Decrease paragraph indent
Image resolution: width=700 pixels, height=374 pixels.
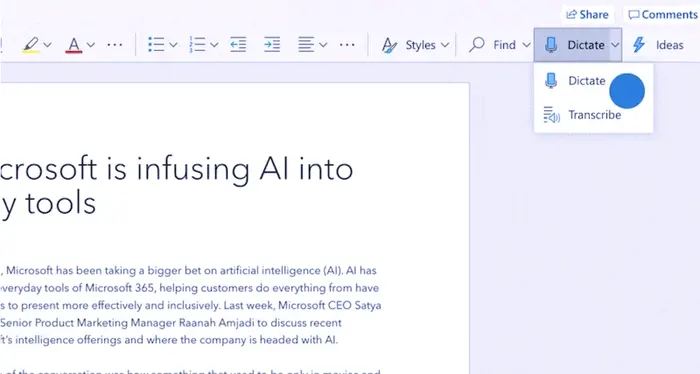pos(238,45)
